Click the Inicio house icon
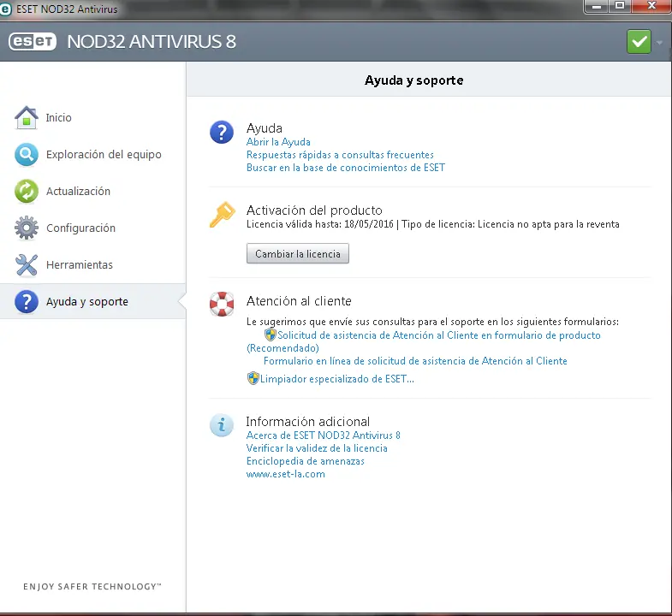The image size is (672, 616). 27,117
